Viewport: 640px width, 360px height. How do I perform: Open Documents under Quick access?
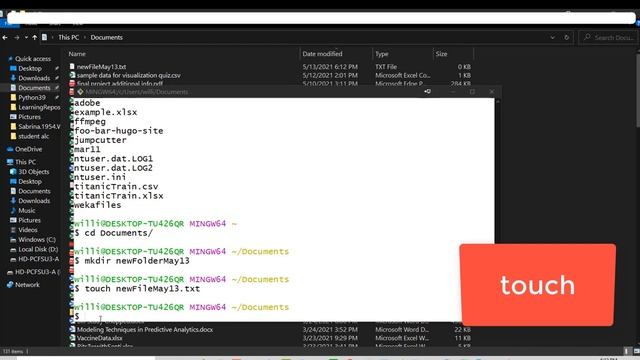34,88
